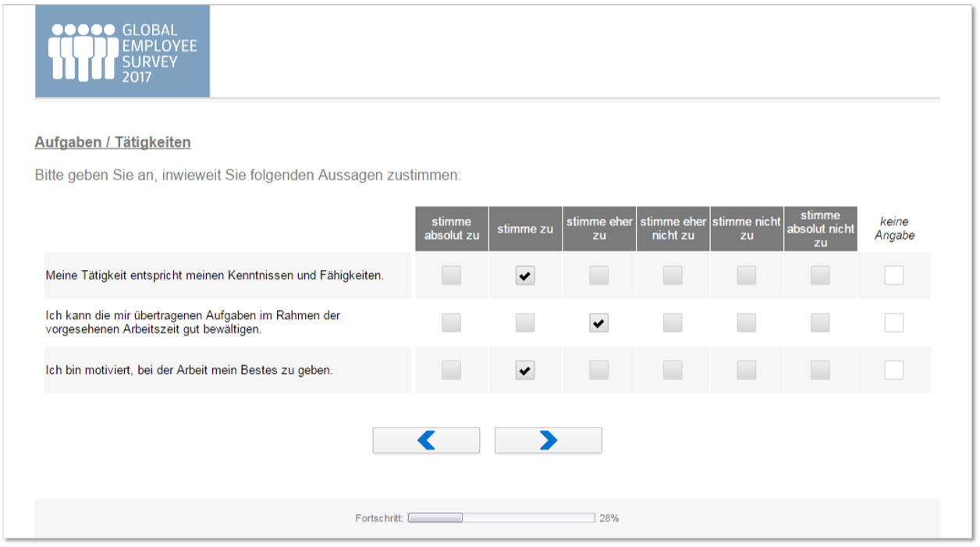Tick 'keine Angabe' for the motivation statement
The width and height of the screenshot is (980, 547).
[x=893, y=371]
